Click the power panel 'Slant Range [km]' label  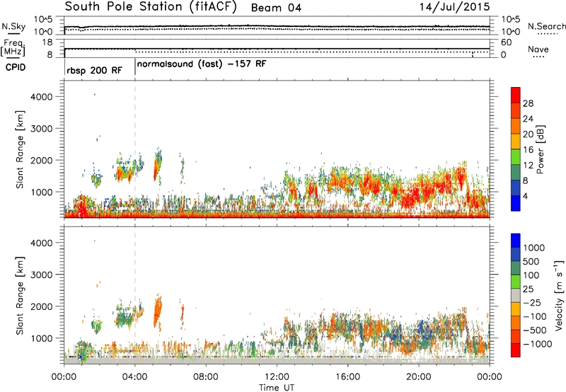coord(20,149)
